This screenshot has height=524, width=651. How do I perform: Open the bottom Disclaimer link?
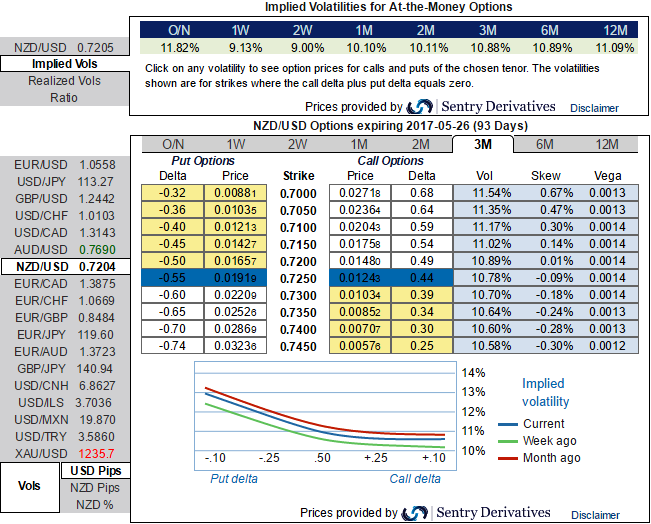595,515
